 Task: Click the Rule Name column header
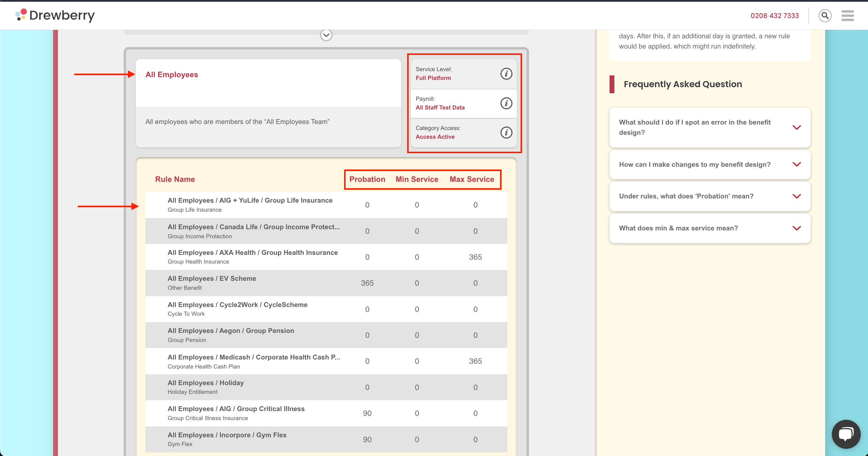(x=175, y=179)
